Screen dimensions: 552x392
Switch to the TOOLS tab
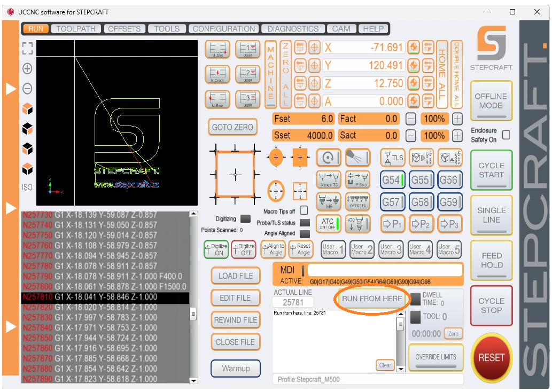167,29
